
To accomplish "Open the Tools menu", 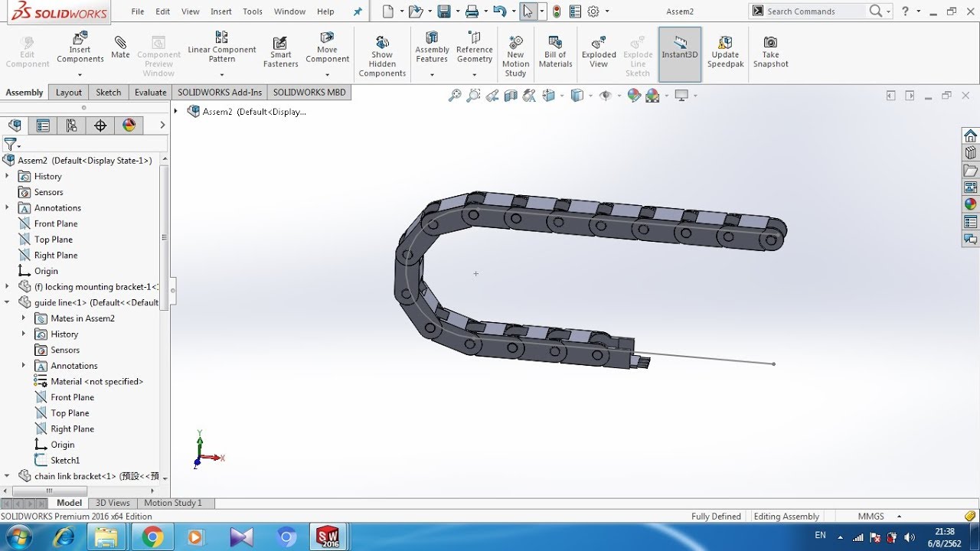I will [x=253, y=11].
